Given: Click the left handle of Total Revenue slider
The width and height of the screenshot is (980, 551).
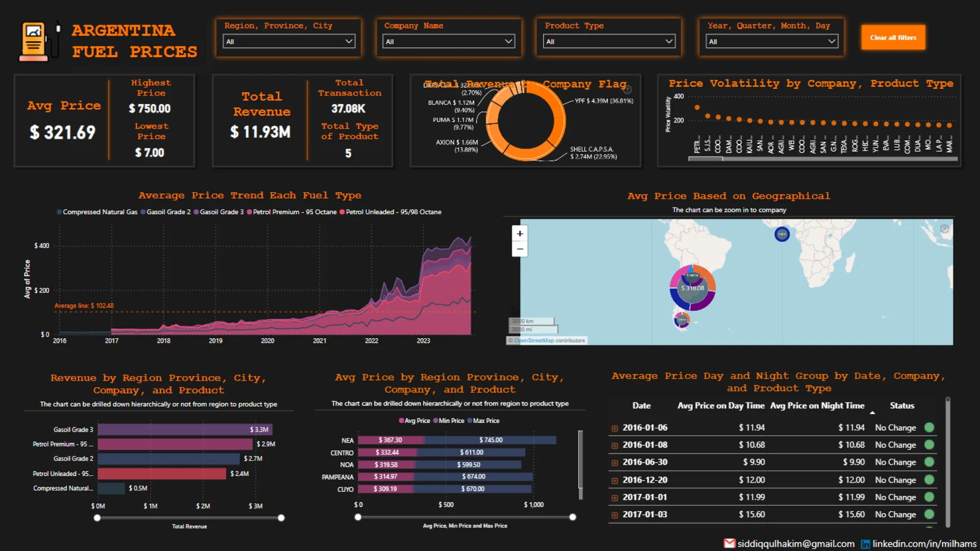Looking at the screenshot, I should 97,518.
